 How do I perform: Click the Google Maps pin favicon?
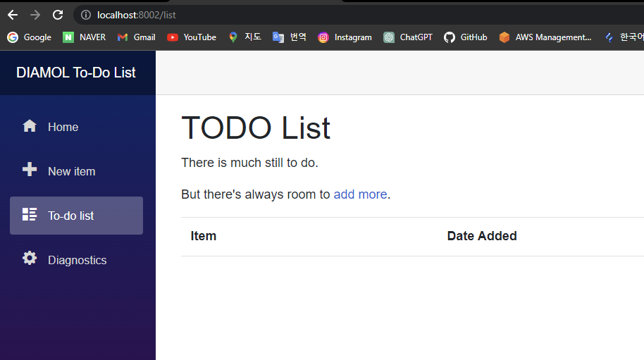click(233, 37)
